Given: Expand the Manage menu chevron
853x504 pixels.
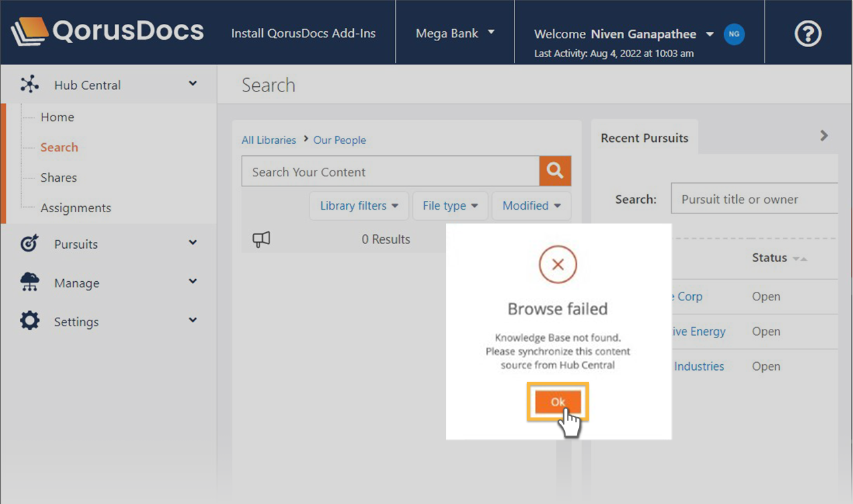Looking at the screenshot, I should pos(193,282).
